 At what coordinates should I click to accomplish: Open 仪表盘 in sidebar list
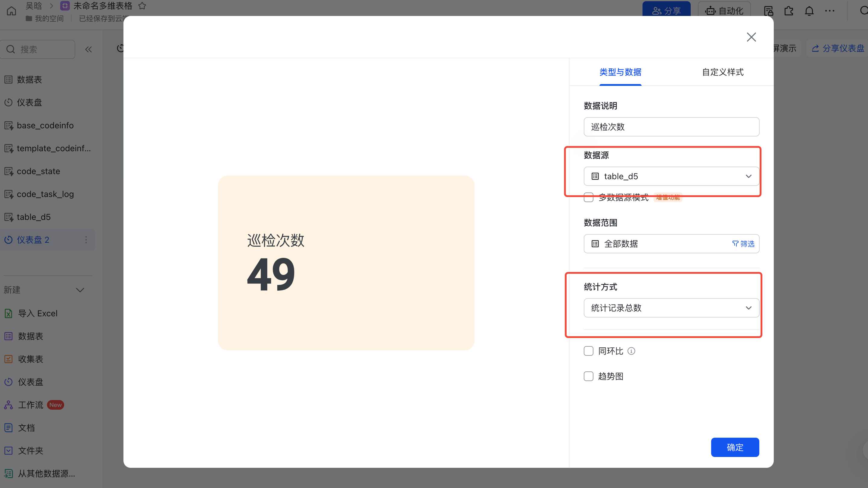[48, 102]
